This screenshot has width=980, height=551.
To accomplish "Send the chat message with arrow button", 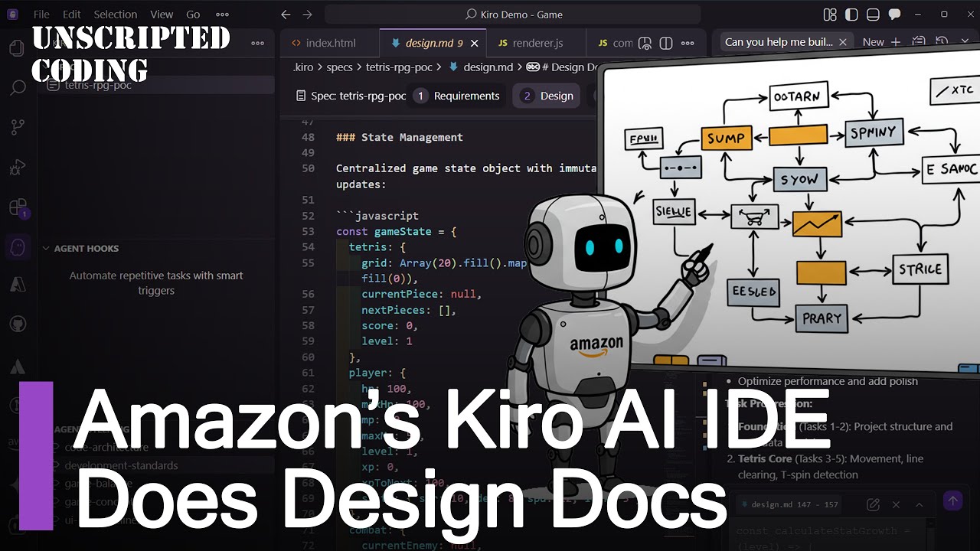I will (x=952, y=500).
